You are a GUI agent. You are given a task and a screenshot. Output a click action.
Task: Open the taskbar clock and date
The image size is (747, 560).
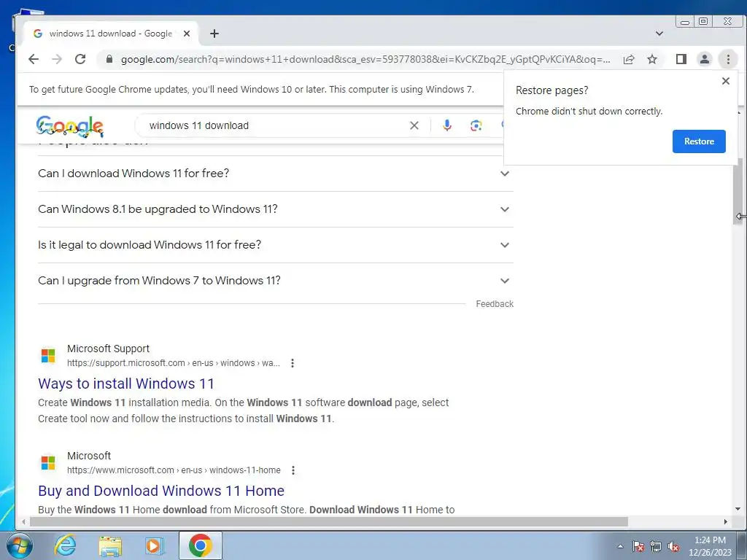click(x=710, y=546)
